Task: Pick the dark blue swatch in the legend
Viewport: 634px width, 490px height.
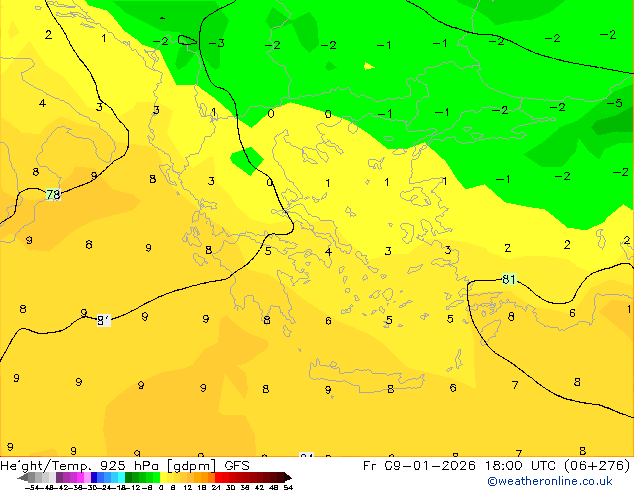Action: tap(94, 477)
